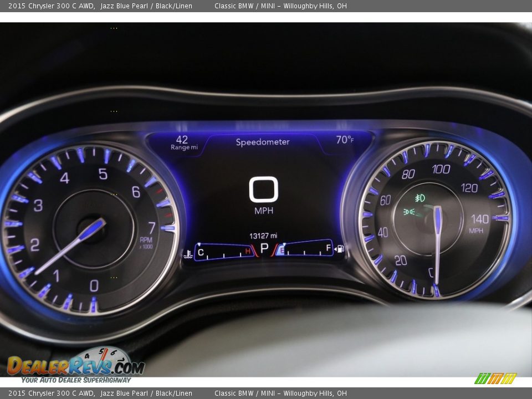This screenshot has height=399, width=532.
Task: Click the '13127 mi' odometer reading
Action: [x=263, y=236]
